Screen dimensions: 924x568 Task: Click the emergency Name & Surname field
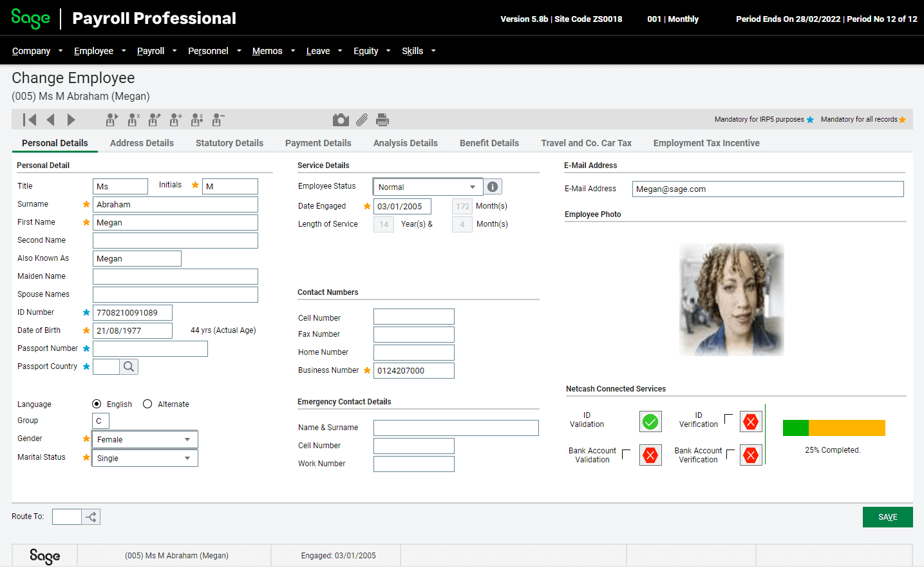click(x=456, y=428)
